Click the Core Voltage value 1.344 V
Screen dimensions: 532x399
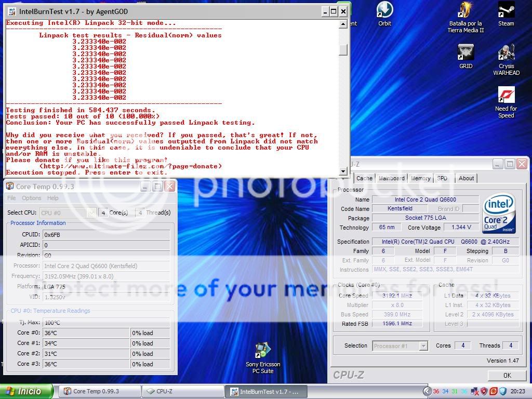click(461, 228)
